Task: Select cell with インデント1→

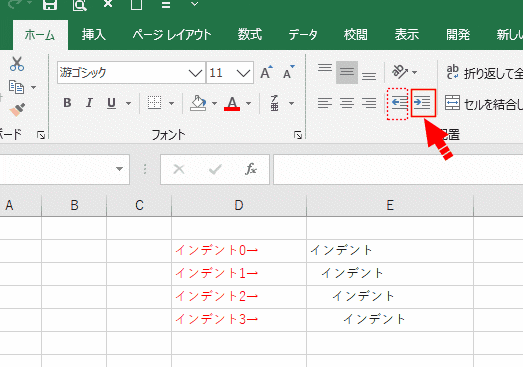Action: (x=239, y=274)
